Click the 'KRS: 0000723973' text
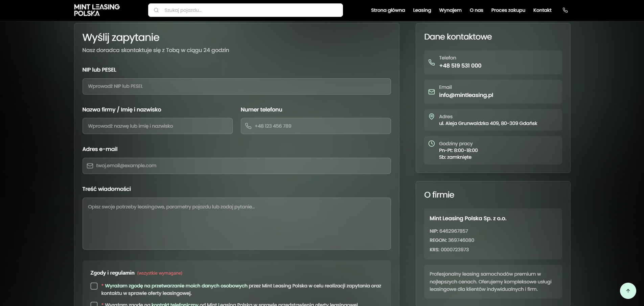 point(449,250)
